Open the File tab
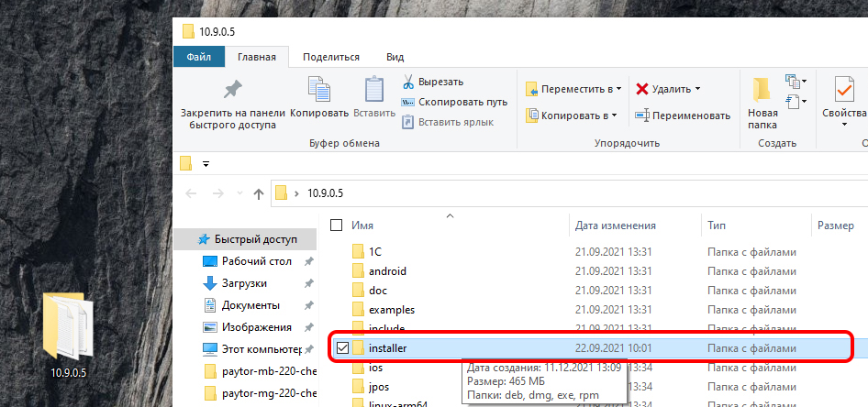Image resolution: width=868 pixels, height=407 pixels. [x=199, y=57]
